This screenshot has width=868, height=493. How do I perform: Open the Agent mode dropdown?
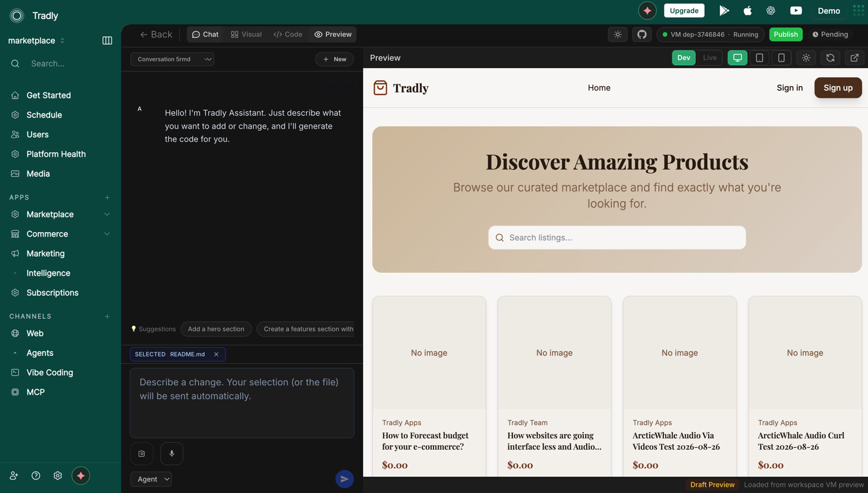click(151, 479)
